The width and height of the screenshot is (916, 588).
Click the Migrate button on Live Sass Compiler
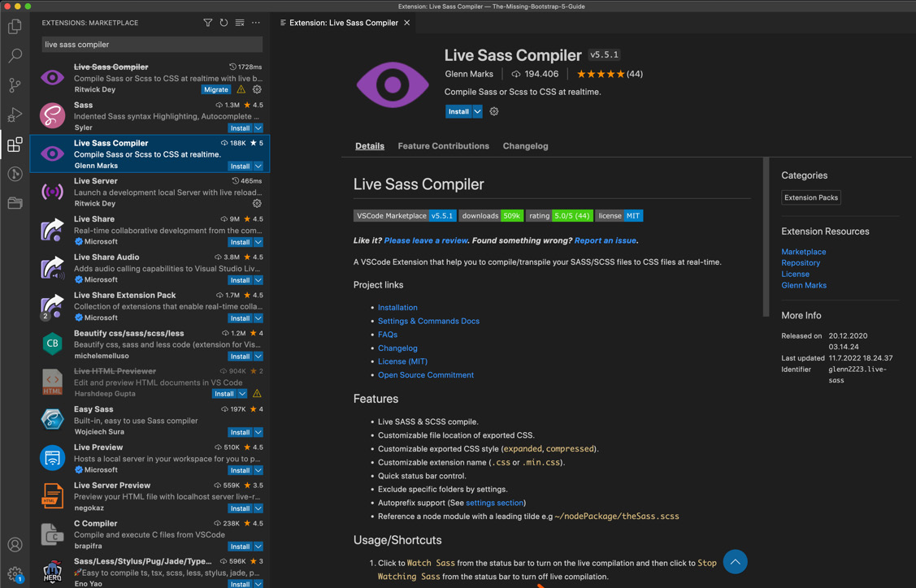pyautogui.click(x=215, y=89)
